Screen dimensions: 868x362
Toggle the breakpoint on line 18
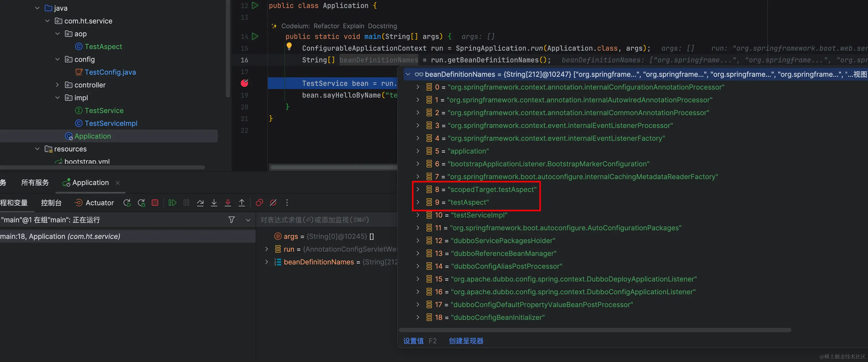click(x=245, y=83)
